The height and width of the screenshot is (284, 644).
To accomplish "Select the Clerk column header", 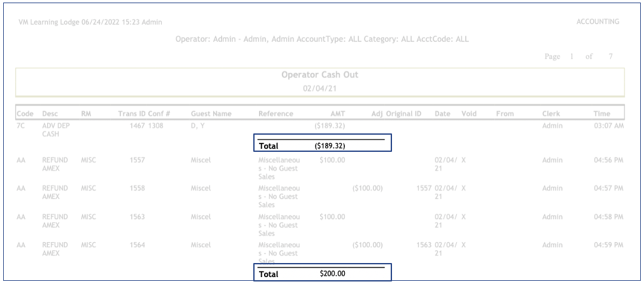I will click(x=551, y=114).
